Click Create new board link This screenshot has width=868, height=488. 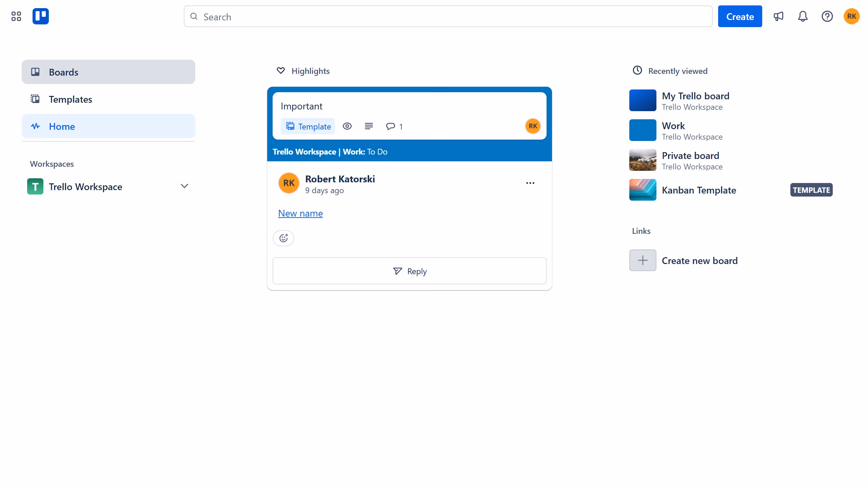[700, 260]
